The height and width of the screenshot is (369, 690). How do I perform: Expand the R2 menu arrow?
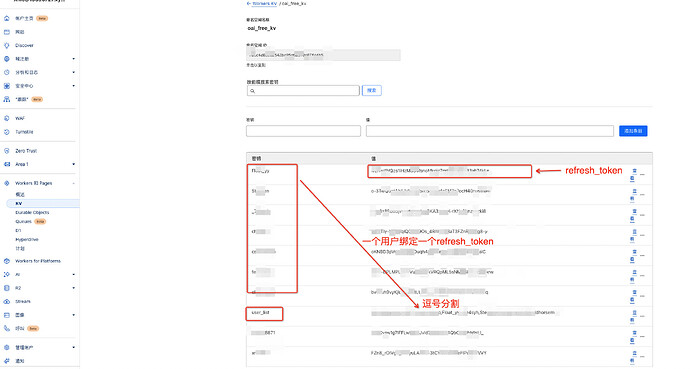click(x=73, y=288)
